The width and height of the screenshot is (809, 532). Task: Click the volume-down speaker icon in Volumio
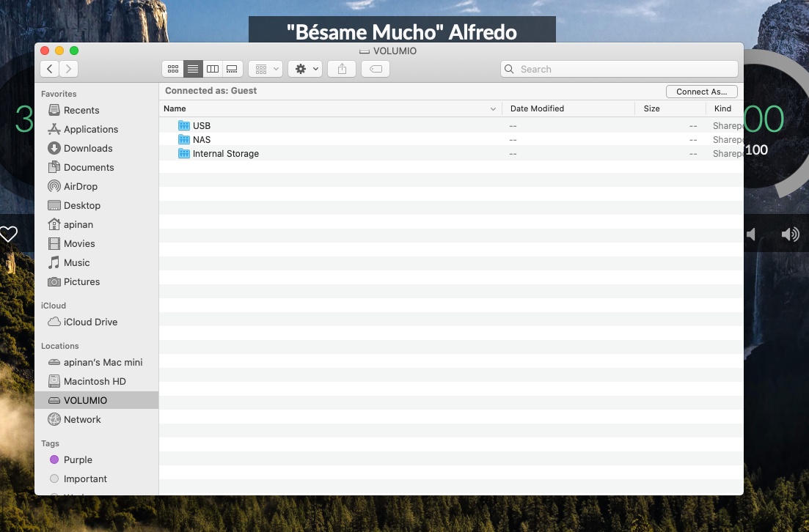751,234
